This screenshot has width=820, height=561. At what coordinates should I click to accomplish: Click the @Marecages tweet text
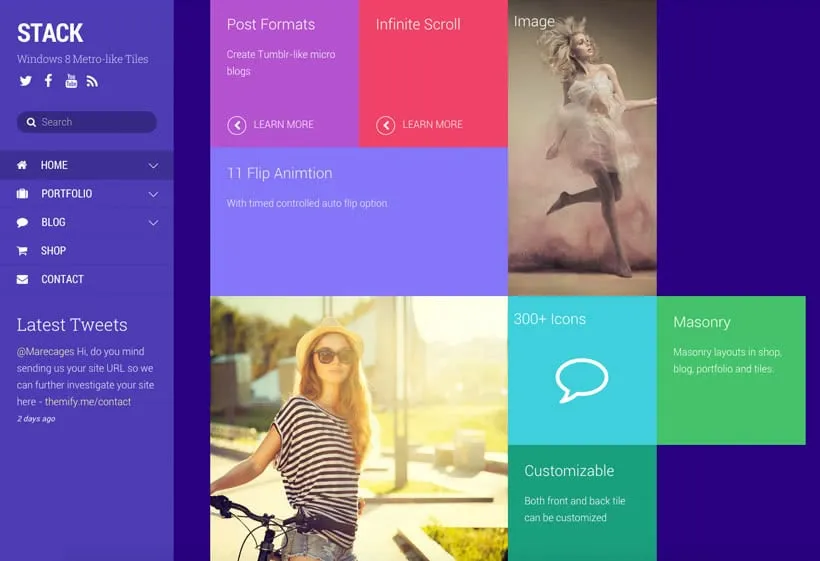pos(85,376)
